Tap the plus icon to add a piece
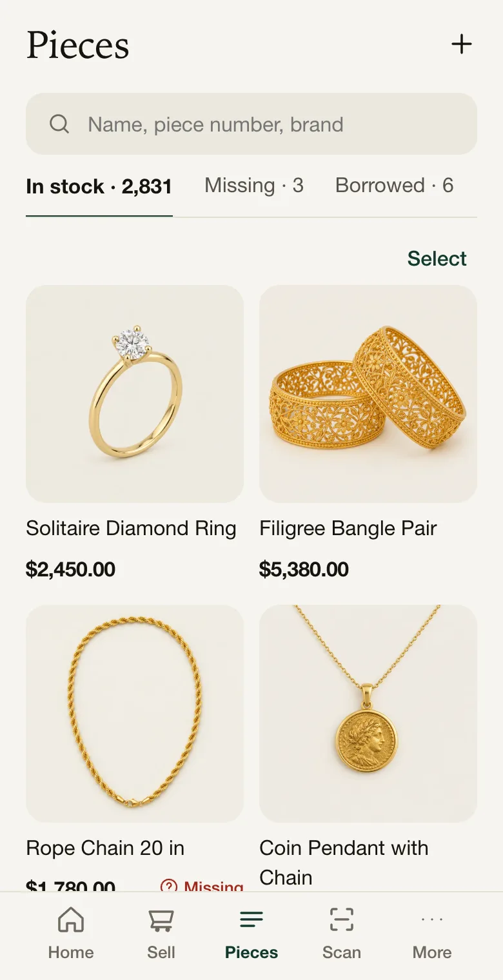 [461, 44]
